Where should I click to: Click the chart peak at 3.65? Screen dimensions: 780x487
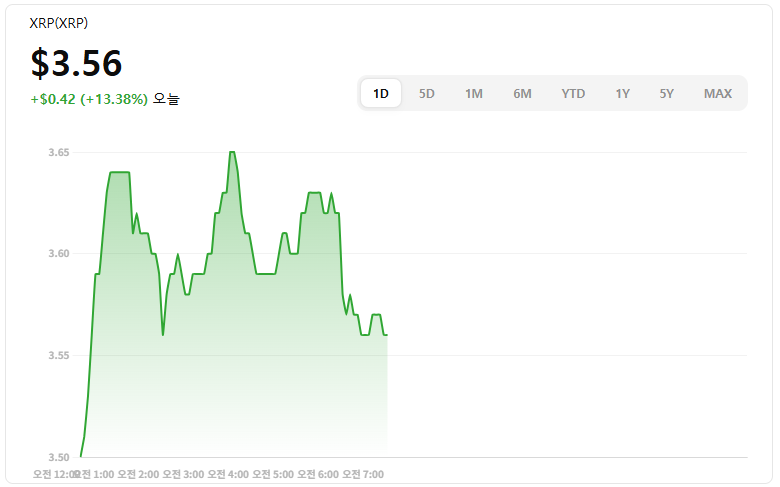232,152
